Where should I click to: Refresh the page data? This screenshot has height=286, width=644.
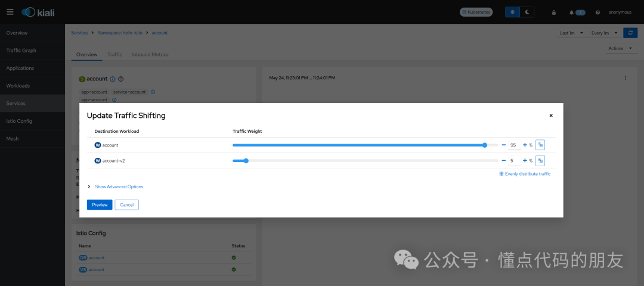point(630,33)
